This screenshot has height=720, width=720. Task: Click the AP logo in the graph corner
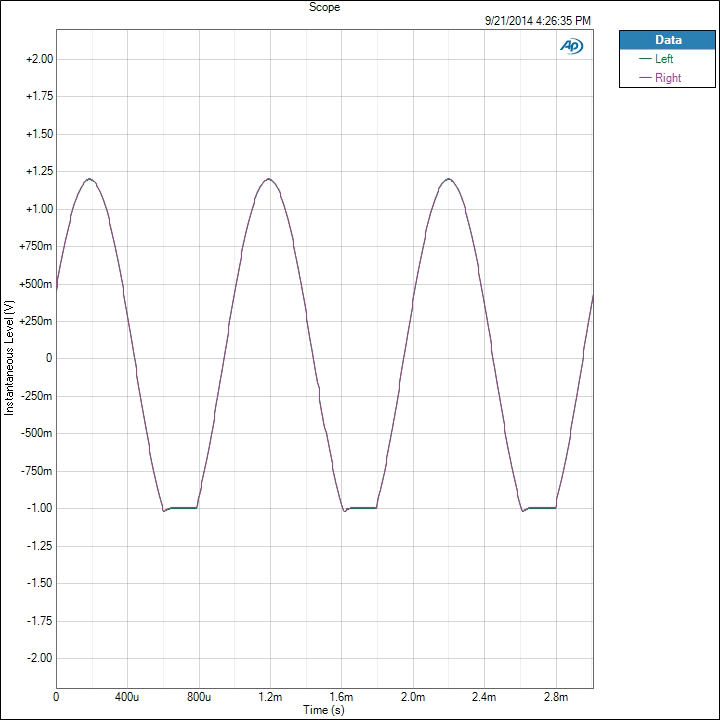(x=571, y=46)
